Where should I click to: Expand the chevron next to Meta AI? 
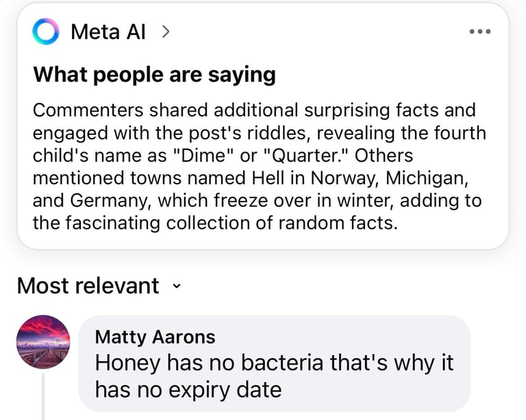tap(165, 32)
